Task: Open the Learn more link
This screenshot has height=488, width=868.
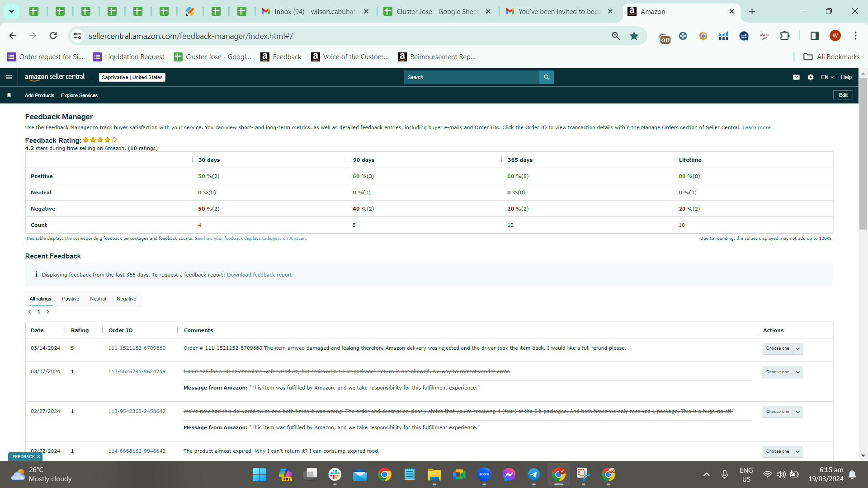Action: pos(756,127)
